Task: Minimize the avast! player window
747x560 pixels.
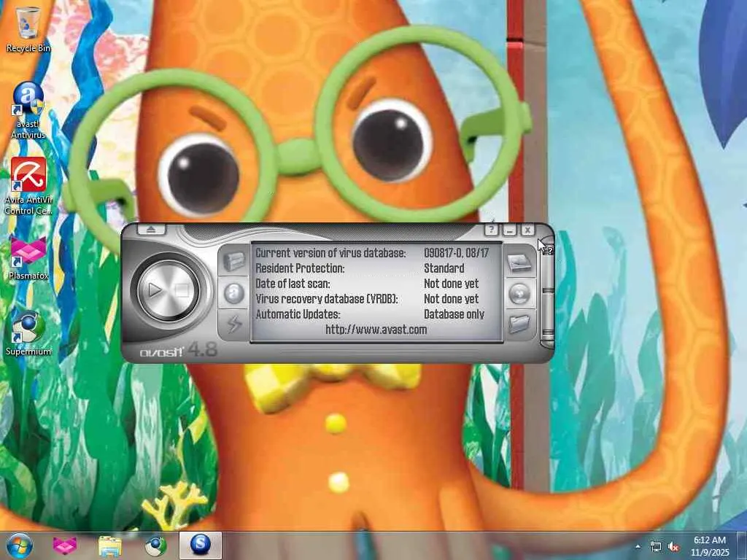Action: click(510, 230)
